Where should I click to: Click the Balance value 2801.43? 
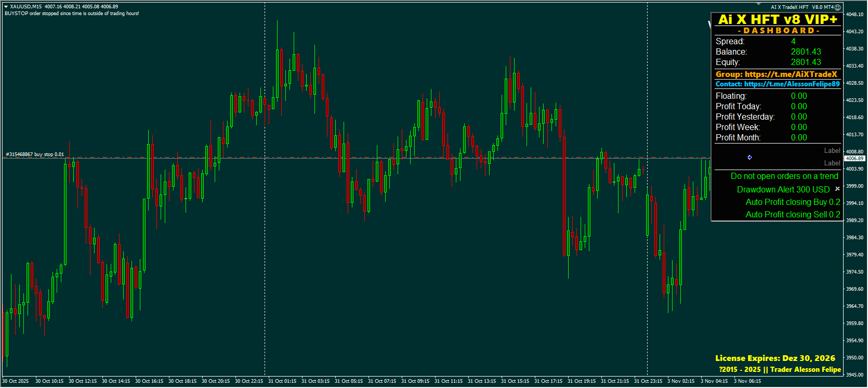click(x=806, y=51)
